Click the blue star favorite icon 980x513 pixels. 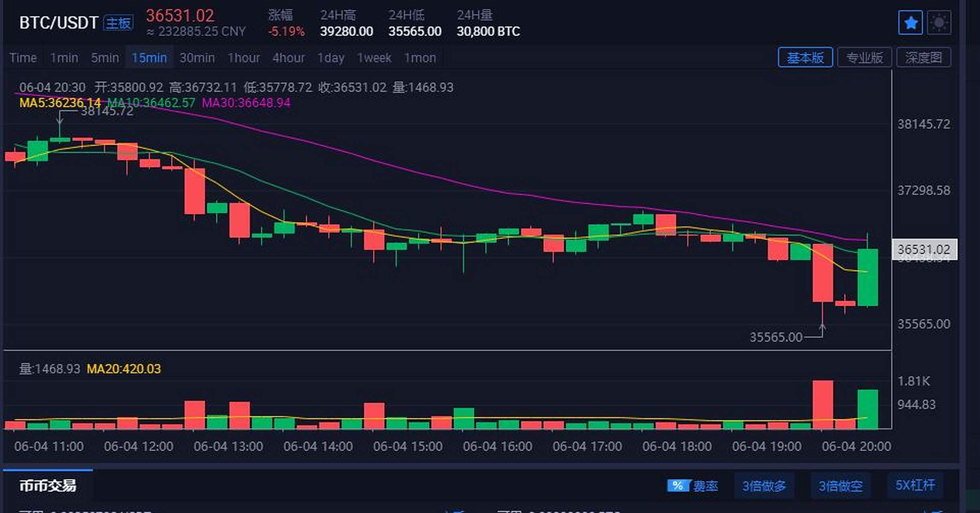[x=910, y=23]
